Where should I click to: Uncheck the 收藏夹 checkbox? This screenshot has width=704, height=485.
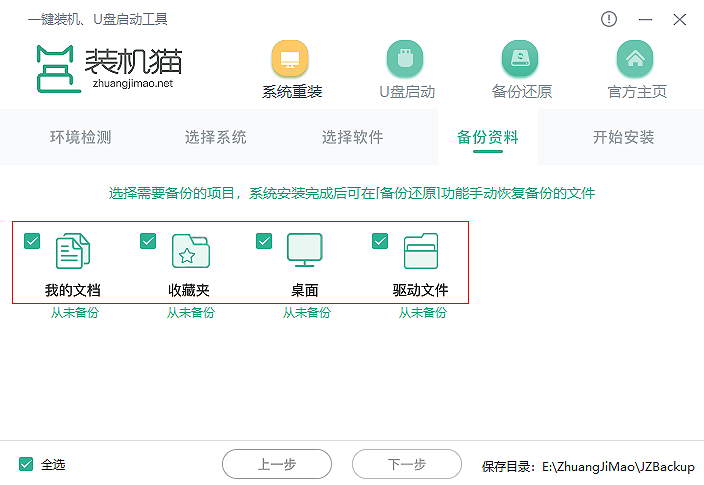[x=148, y=241]
